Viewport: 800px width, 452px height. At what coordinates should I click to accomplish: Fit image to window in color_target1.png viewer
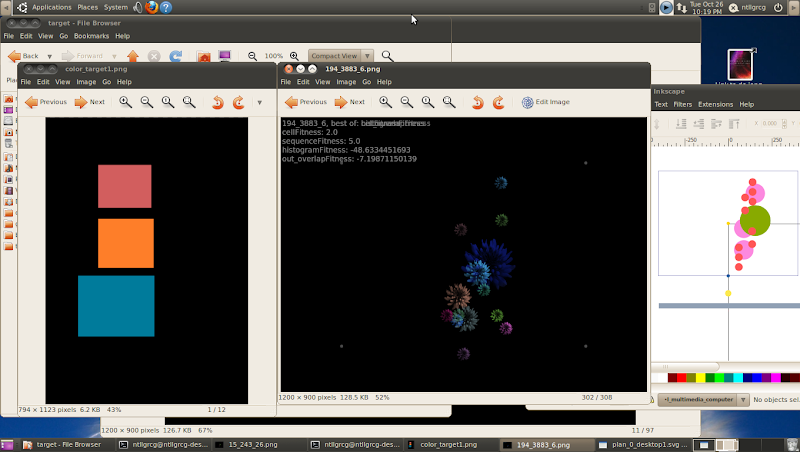point(189,102)
